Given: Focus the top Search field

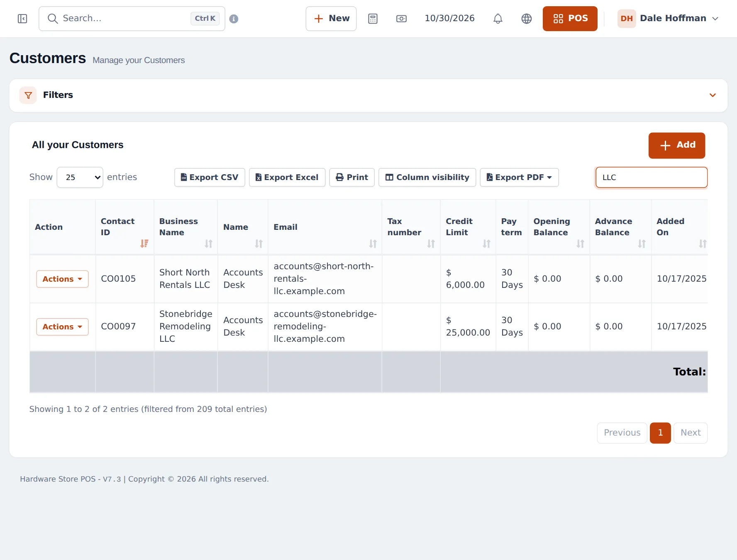Looking at the screenshot, I should point(132,19).
